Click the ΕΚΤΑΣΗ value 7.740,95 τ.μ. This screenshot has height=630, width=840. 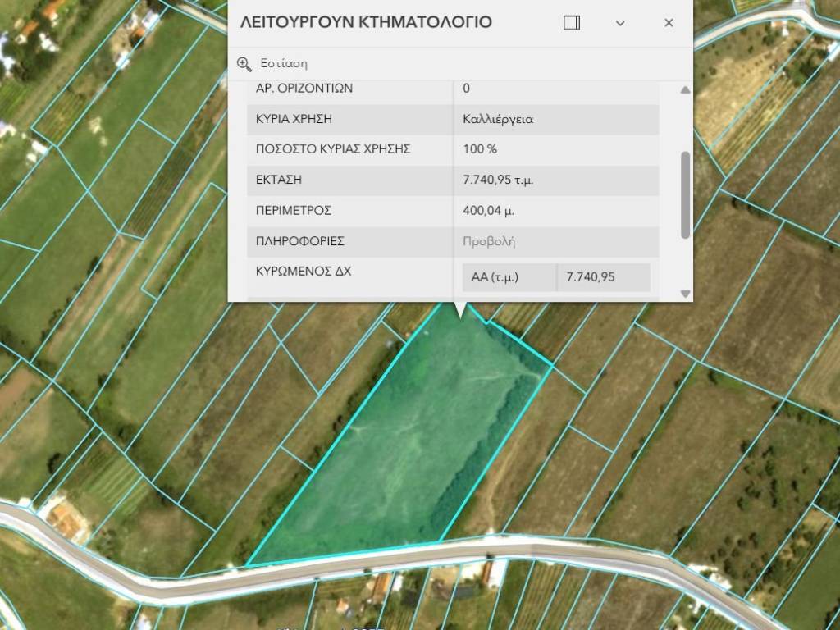click(498, 180)
